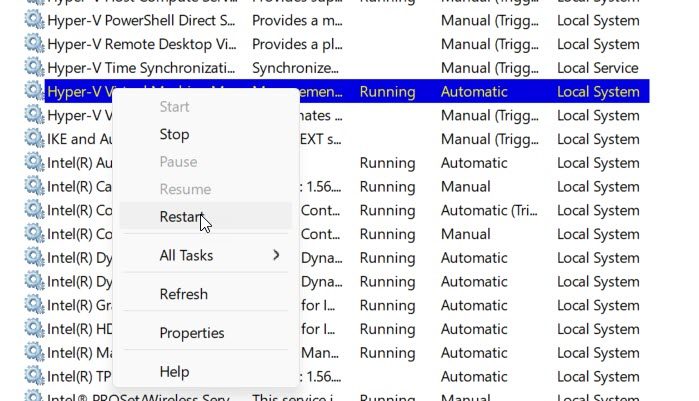699x401 pixels.
Task: Click the Hyper-V Remote Desktop service gear icon
Action: click(x=34, y=44)
